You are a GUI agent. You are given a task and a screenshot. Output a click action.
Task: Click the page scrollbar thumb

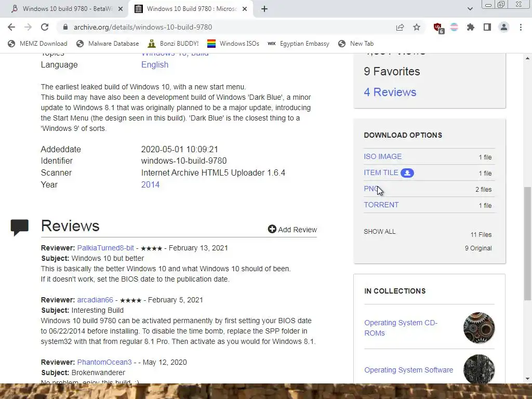pos(527,244)
